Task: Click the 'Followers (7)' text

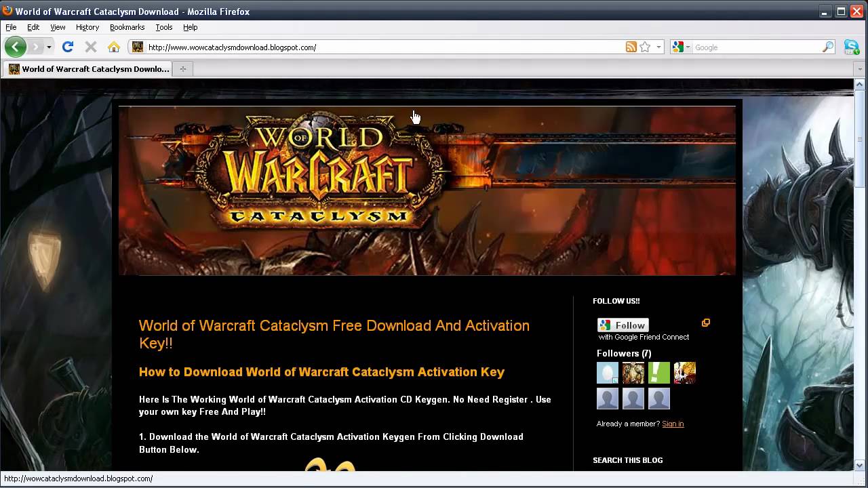Action: click(624, 353)
